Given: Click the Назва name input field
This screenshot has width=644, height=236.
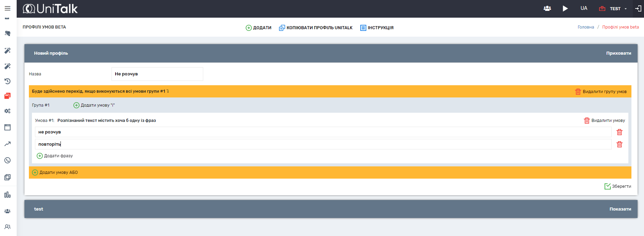Looking at the screenshot, I should (x=157, y=74).
